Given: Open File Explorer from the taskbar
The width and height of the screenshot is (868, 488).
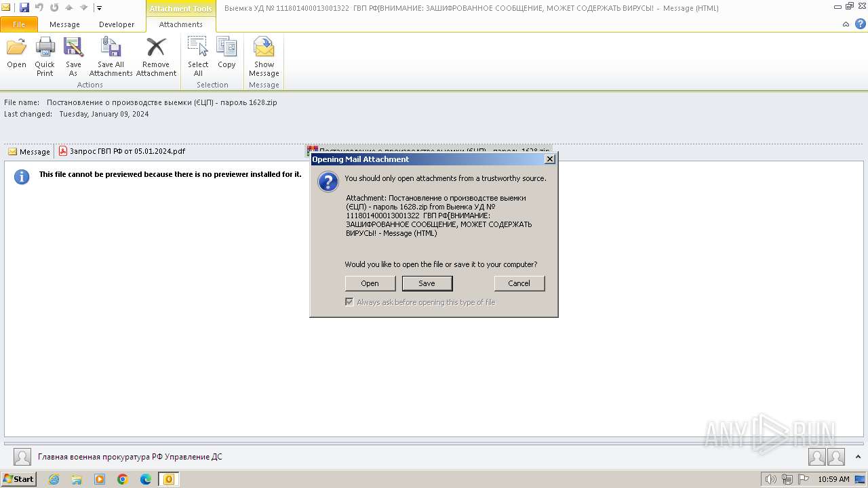Looking at the screenshot, I should pos(77,479).
